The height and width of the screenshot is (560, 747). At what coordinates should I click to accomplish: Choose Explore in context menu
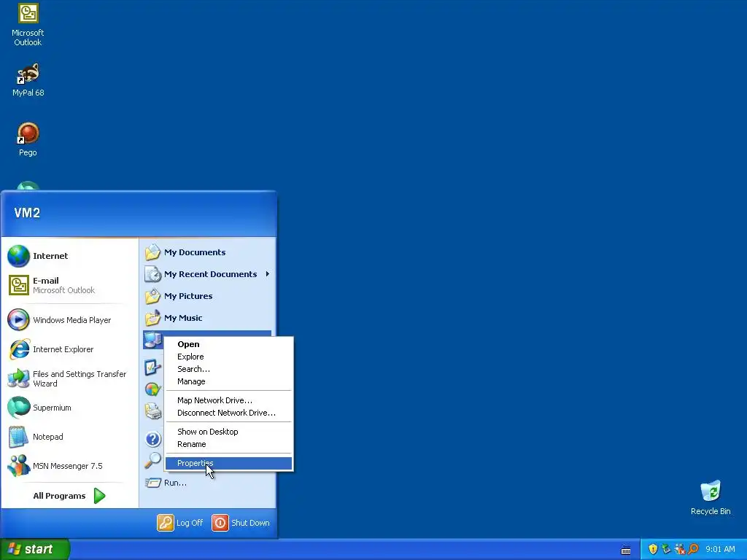pyautogui.click(x=228, y=357)
